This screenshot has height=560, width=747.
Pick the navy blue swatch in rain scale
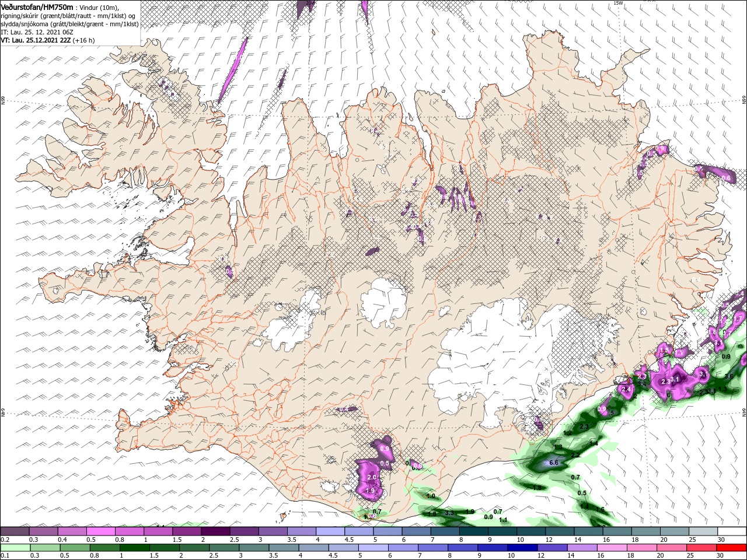click(x=522, y=548)
